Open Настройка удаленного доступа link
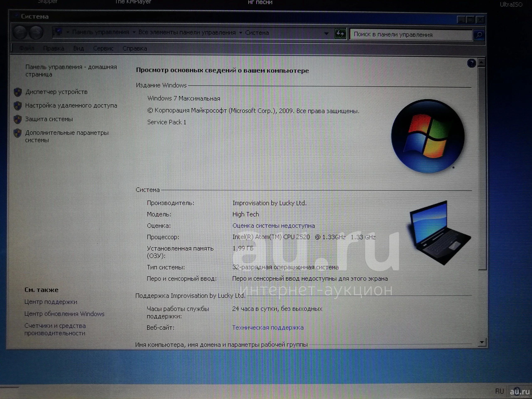This screenshot has height=399, width=532. pos(71,105)
